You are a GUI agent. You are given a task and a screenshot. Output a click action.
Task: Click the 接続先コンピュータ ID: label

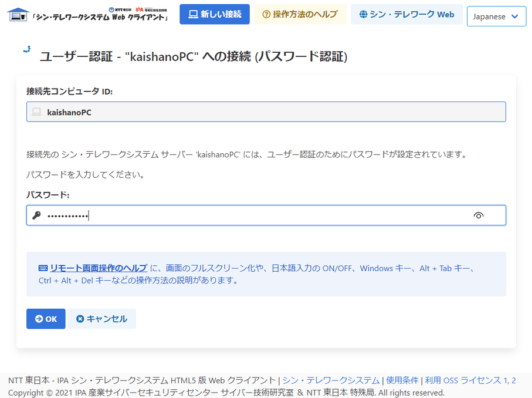pyautogui.click(x=70, y=92)
